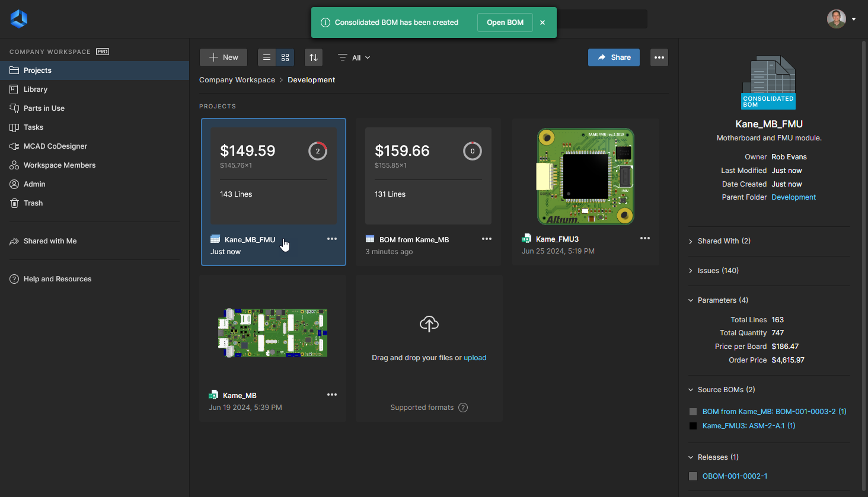This screenshot has height=497, width=868.
Task: Open Kame_FMU3: ASM-2-A.1 source link
Action: click(749, 426)
